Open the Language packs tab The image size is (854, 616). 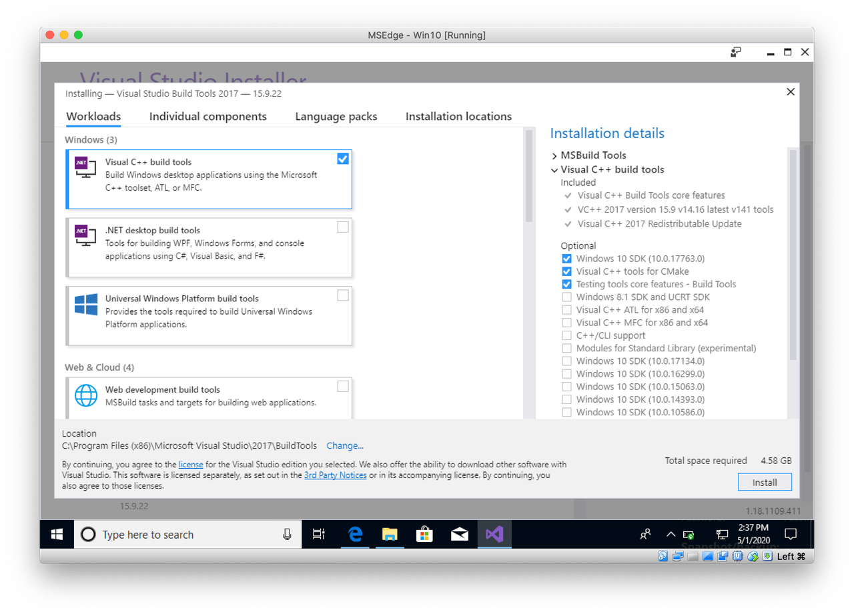pyautogui.click(x=336, y=116)
